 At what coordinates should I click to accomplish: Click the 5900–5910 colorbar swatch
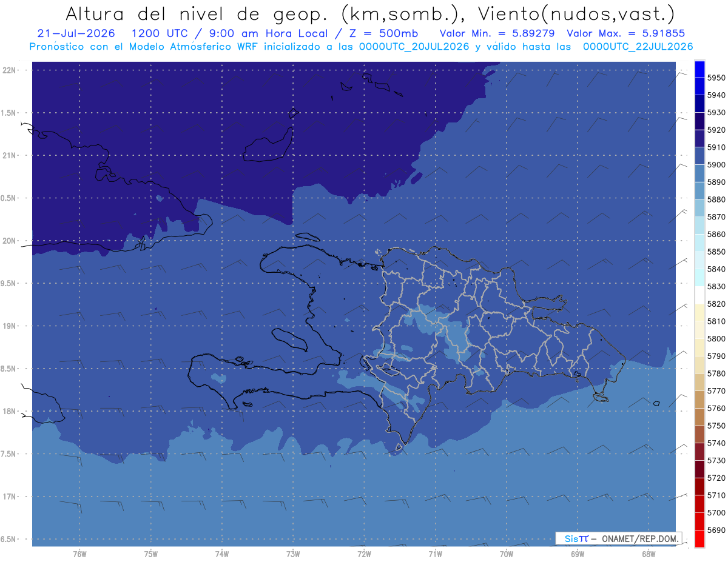coord(699,156)
